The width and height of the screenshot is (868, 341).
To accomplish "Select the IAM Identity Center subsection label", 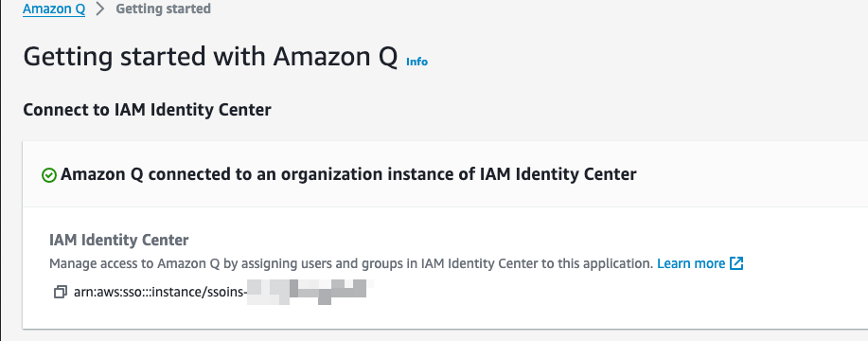I will (119, 241).
